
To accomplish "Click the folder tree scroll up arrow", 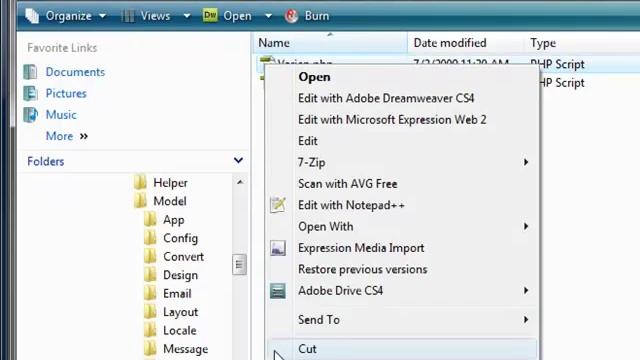I will (240, 182).
